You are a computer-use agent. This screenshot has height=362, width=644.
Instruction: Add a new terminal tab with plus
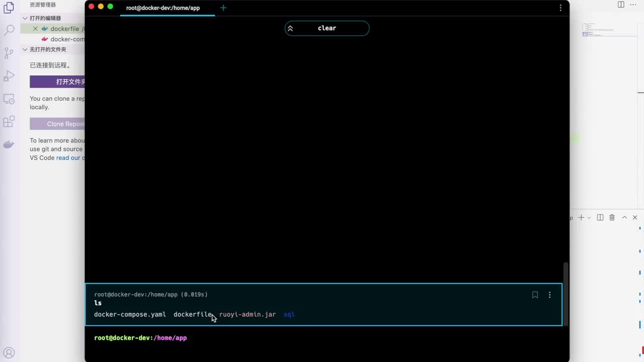[x=223, y=8]
